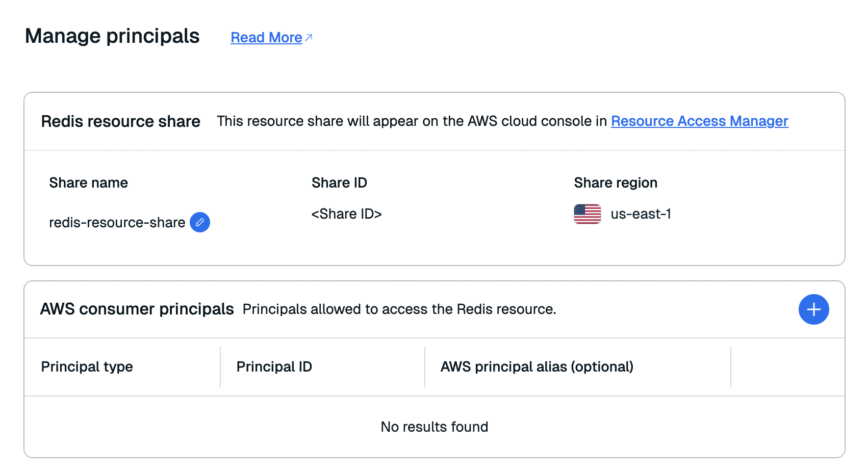Click the Share region field label

[x=615, y=183]
